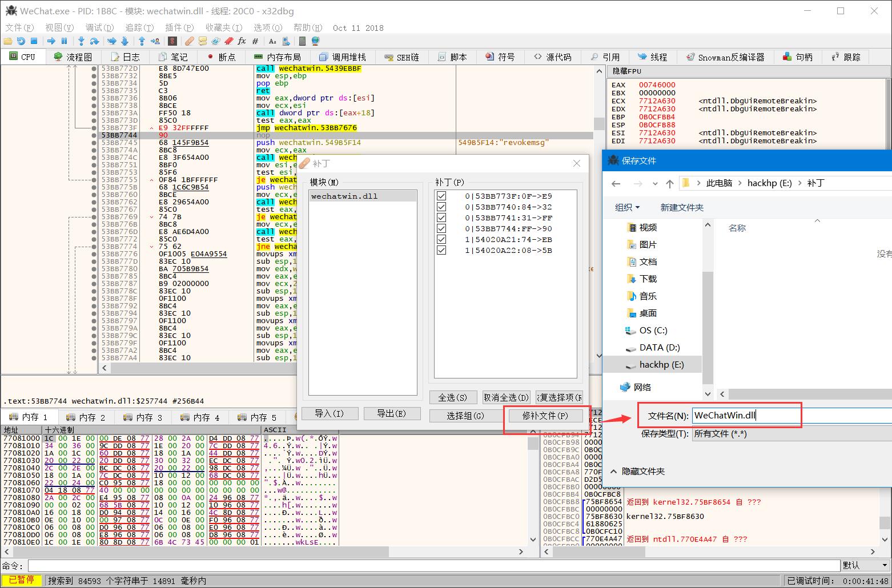The width and height of the screenshot is (892, 588).
Task: Click the find intermodular calls icon
Action: tap(285, 41)
